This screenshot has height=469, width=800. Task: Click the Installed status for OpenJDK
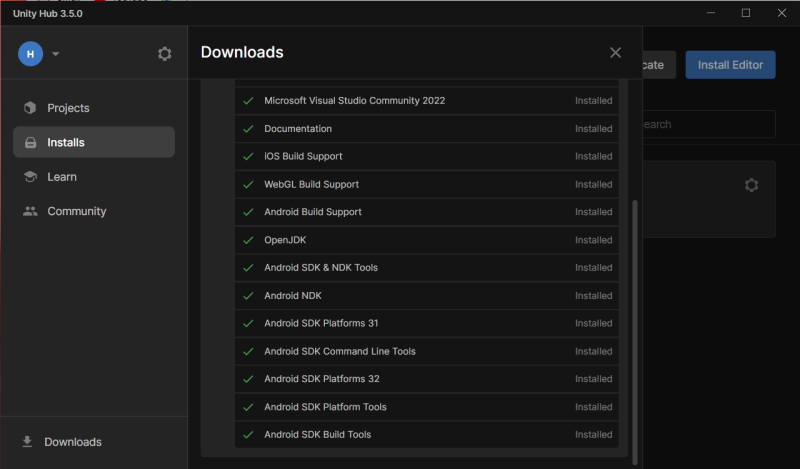(x=593, y=240)
